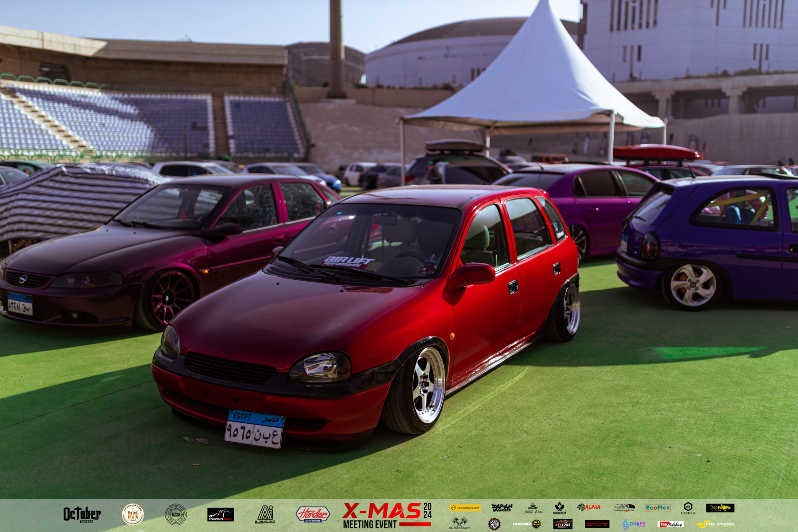Click the RevZone Tuning logo

tap(563, 524)
